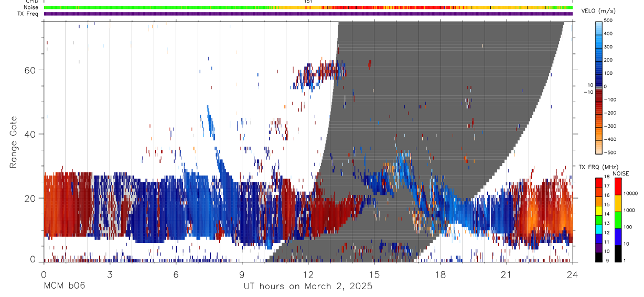Select the 500 m/s velocity label

coord(609,20)
